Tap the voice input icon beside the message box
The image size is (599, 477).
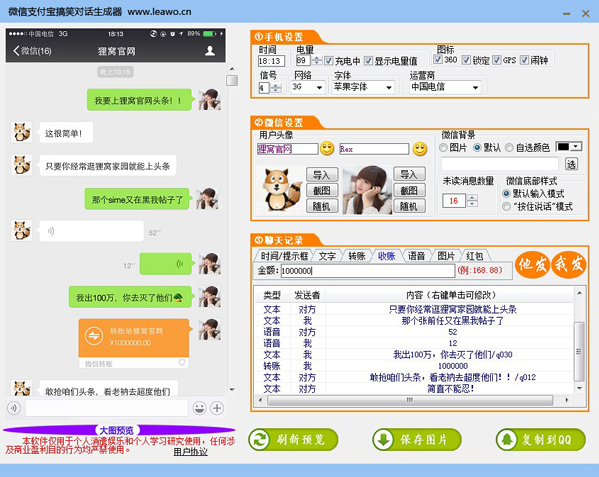coord(14,408)
